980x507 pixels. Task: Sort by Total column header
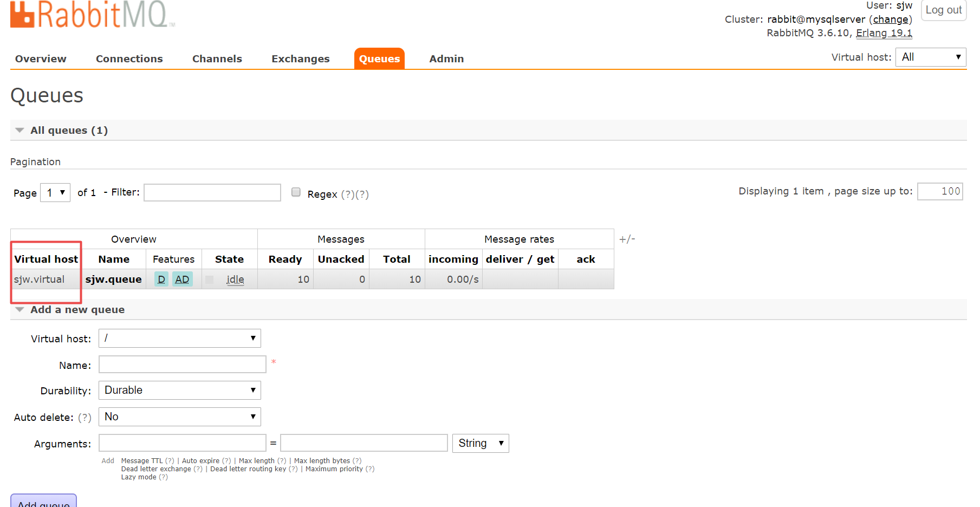[397, 259]
